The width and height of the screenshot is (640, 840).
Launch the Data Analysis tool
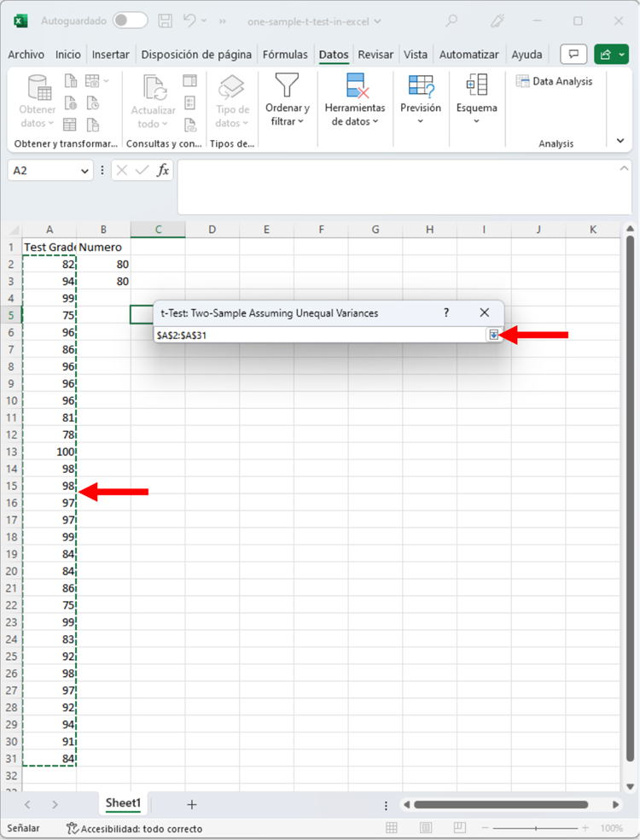(x=555, y=81)
